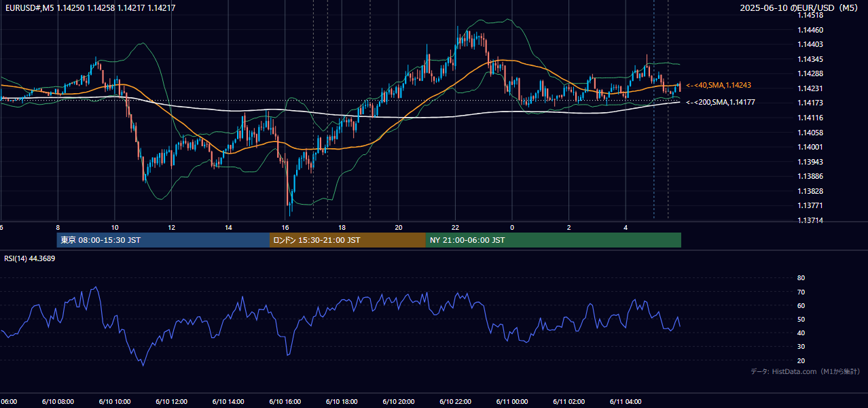Image resolution: width=868 pixels, height=408 pixels.
Task: Click price scale value 1.14058
Action: 811,133
